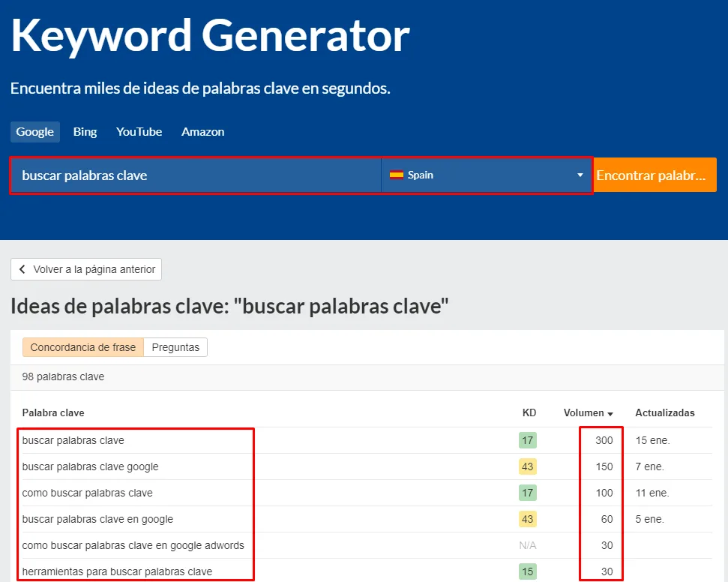Switch to the YouTube tab
The image size is (728, 582).
139,132
